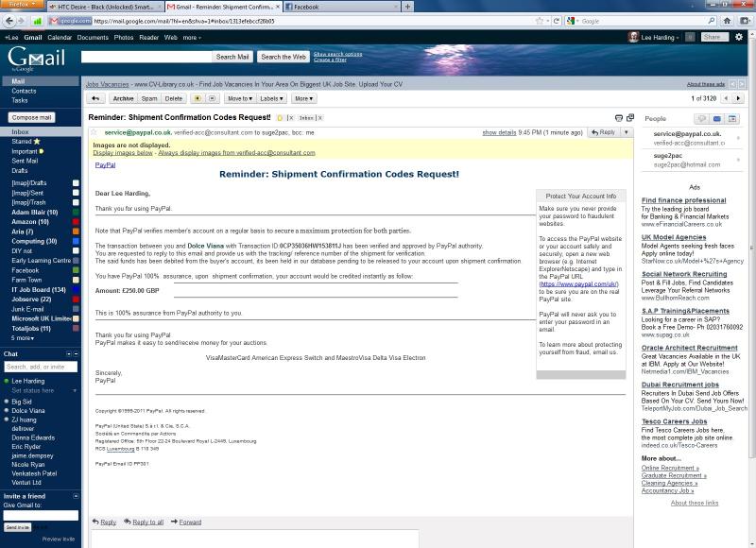Toggle the importance marker beside the subject
The image size is (756, 548).
point(280,118)
